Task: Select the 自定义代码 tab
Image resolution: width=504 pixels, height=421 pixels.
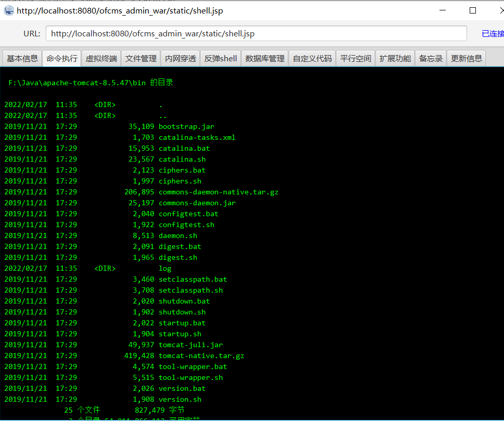Action: (312, 58)
